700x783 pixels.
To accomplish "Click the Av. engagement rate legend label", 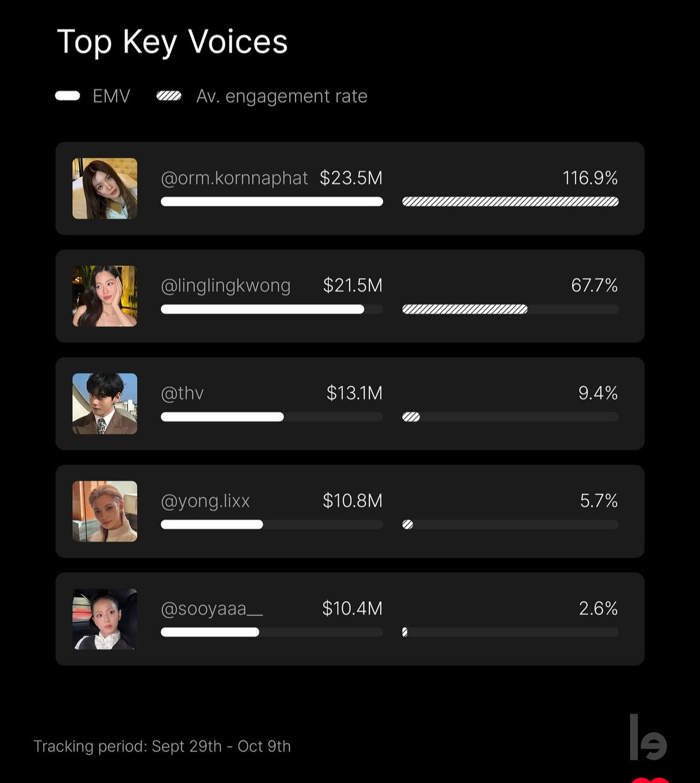I will tap(282, 96).
